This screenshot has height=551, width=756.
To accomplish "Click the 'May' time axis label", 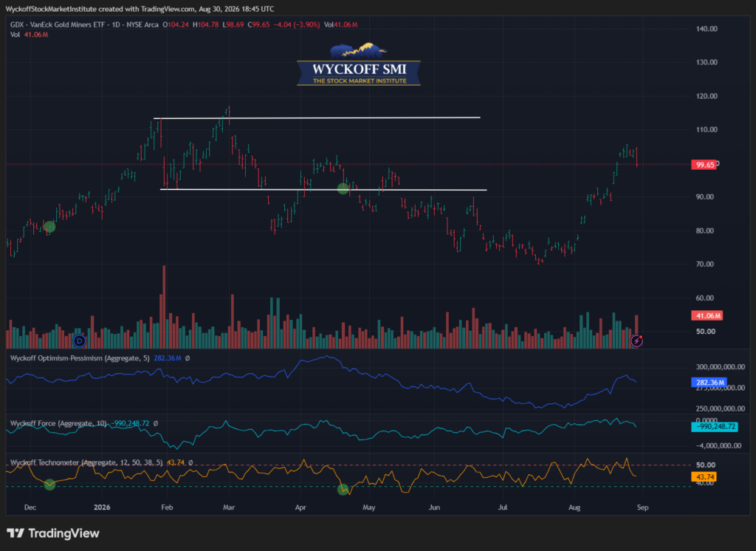I will point(369,507).
